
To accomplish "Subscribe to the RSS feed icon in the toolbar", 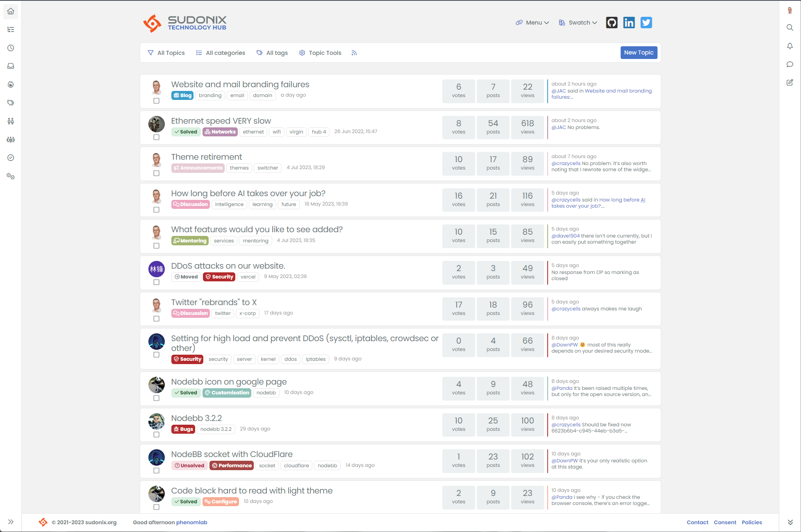I will click(x=354, y=52).
